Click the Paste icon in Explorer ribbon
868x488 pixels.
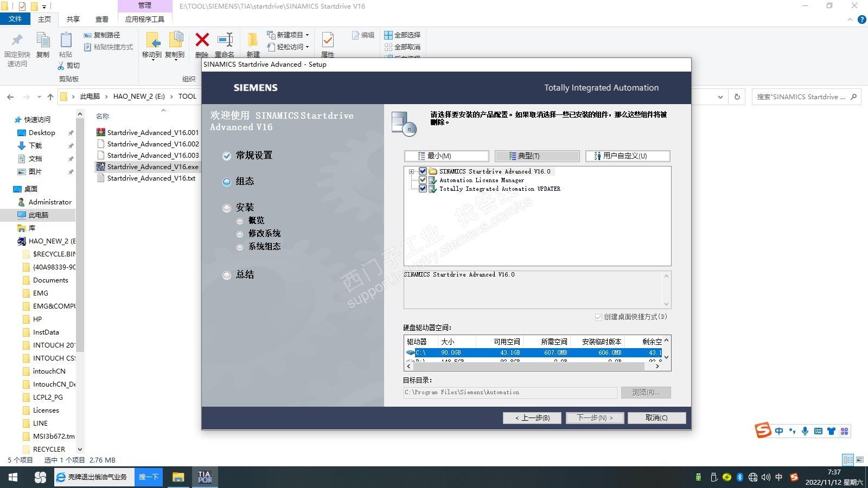(x=66, y=40)
